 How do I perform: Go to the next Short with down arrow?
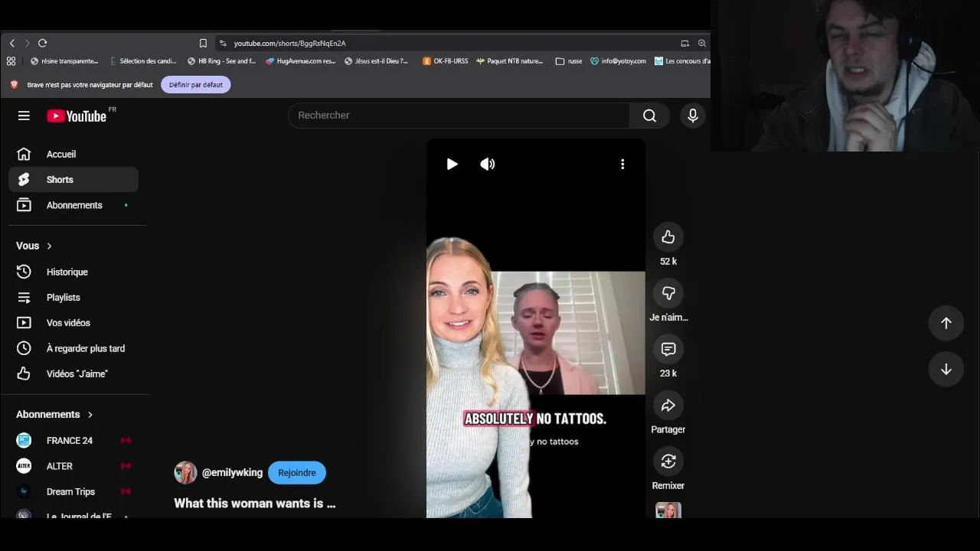click(x=946, y=370)
